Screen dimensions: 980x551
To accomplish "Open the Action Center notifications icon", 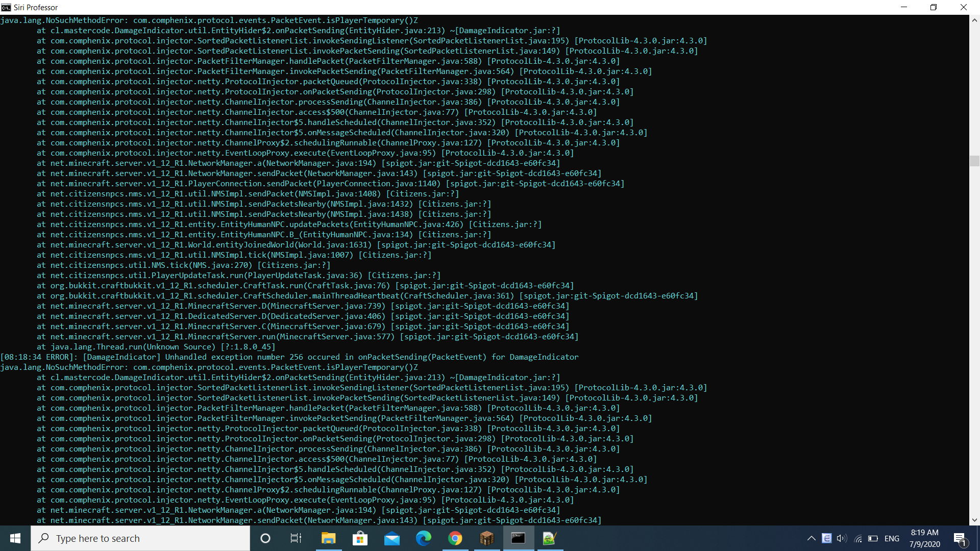I will [960, 538].
